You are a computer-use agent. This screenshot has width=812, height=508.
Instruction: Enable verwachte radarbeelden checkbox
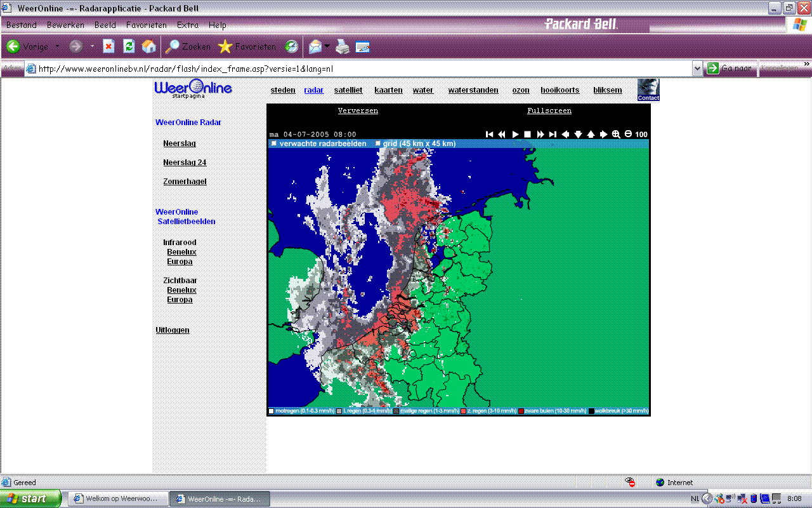pyautogui.click(x=274, y=144)
